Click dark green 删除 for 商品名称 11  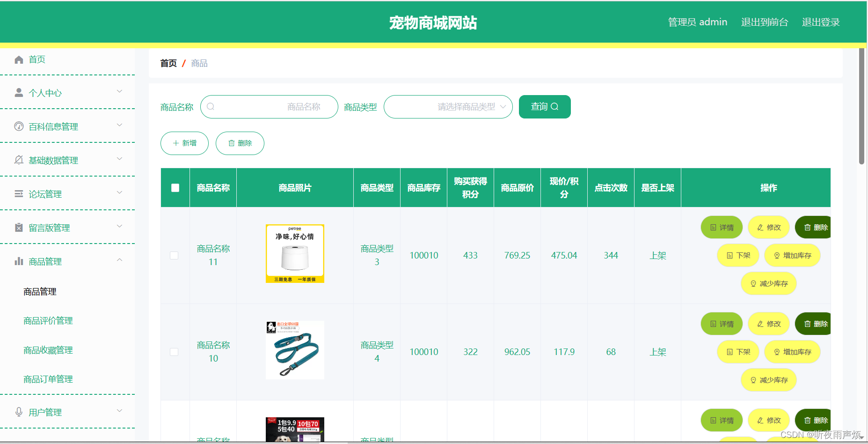click(813, 227)
